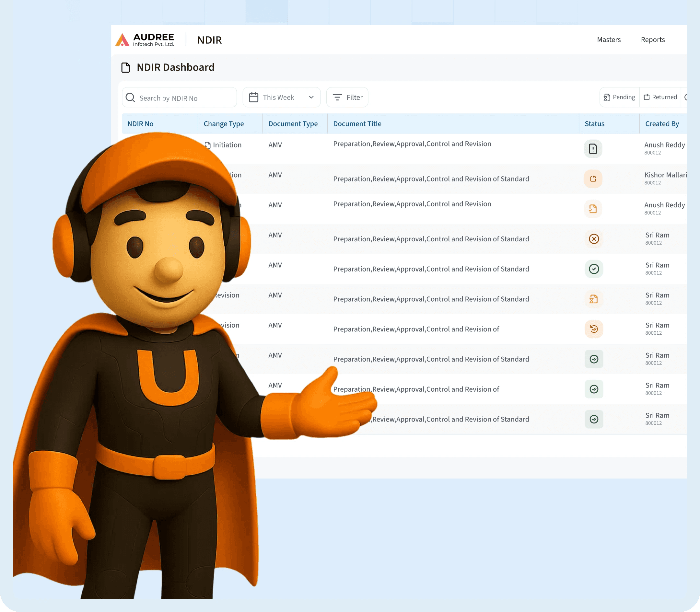Click the NDIR title in the header
This screenshot has width=700, height=612.
pos(209,40)
